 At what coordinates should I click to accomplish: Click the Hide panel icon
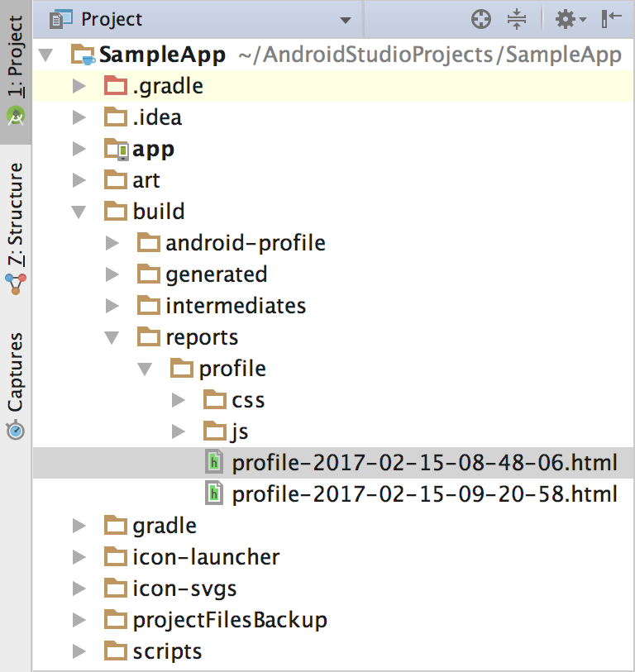[612, 19]
